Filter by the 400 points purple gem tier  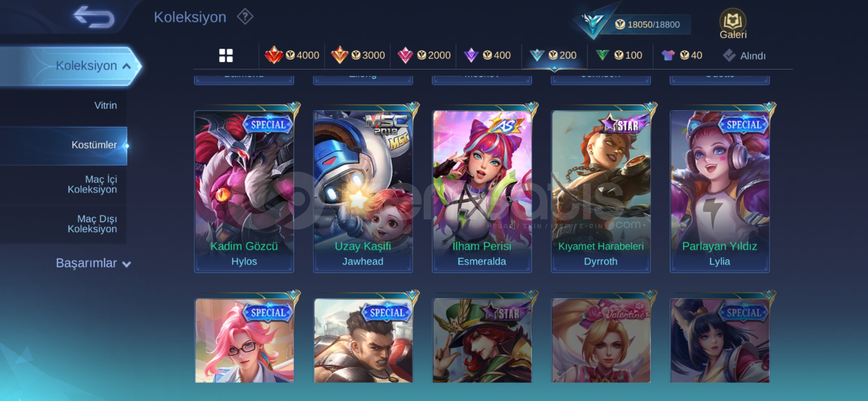tap(487, 55)
